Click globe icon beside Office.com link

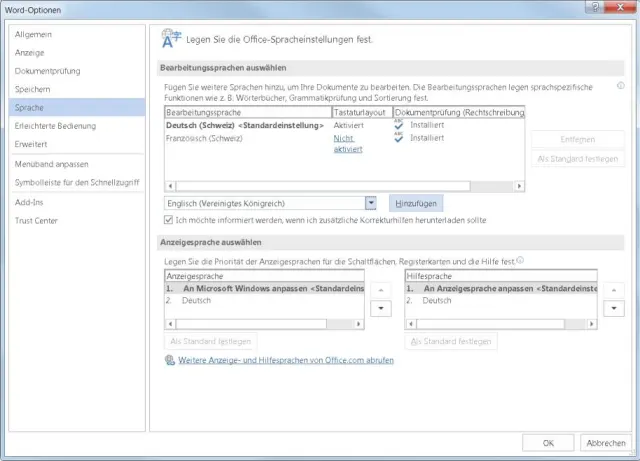click(170, 360)
